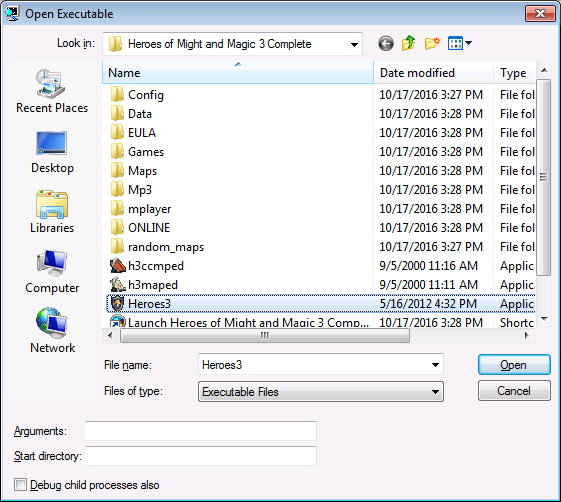
Task: Click the 'Games' folder name
Action: 146,152
